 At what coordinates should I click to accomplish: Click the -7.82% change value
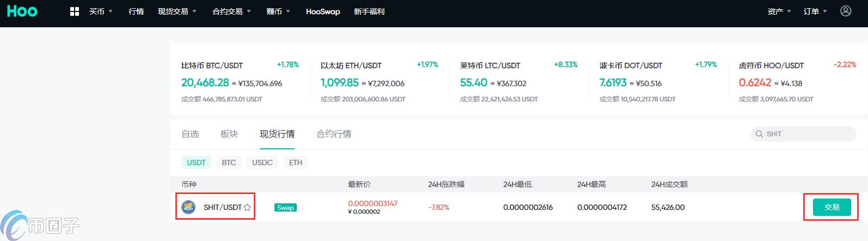click(x=439, y=207)
